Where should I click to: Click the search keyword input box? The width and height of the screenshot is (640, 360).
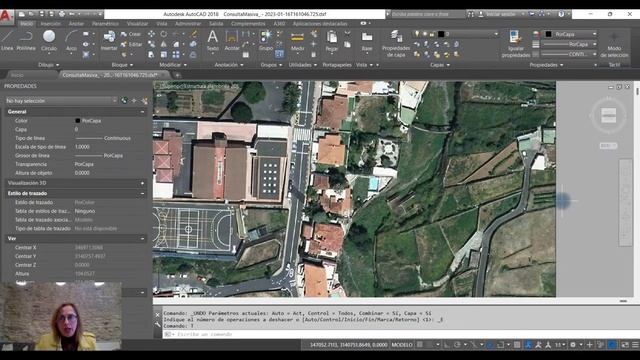428,14
